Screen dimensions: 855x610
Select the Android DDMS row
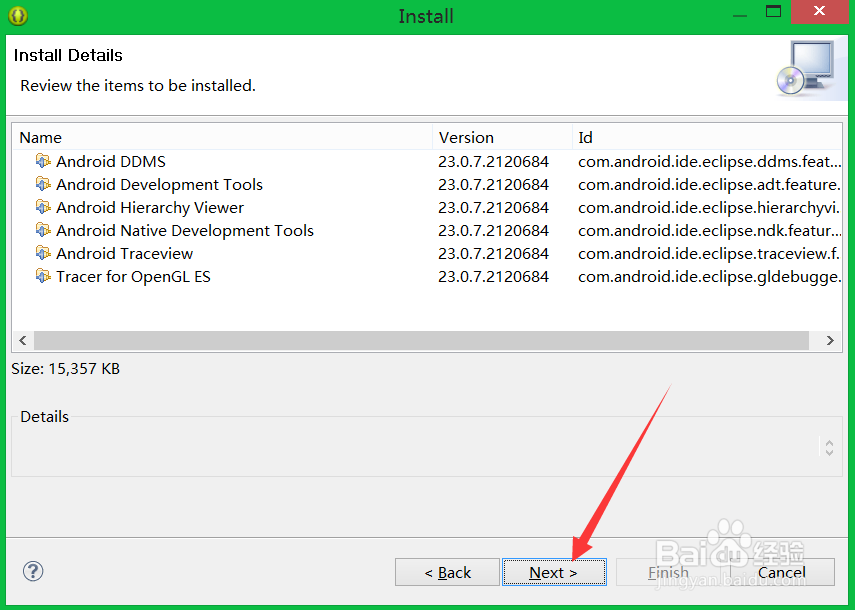(427, 161)
